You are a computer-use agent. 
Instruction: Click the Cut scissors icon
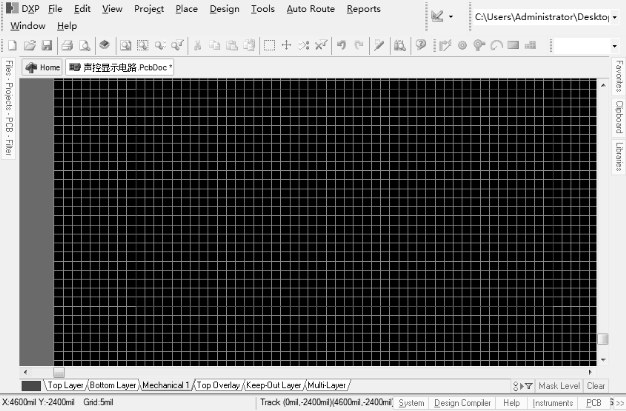point(197,45)
